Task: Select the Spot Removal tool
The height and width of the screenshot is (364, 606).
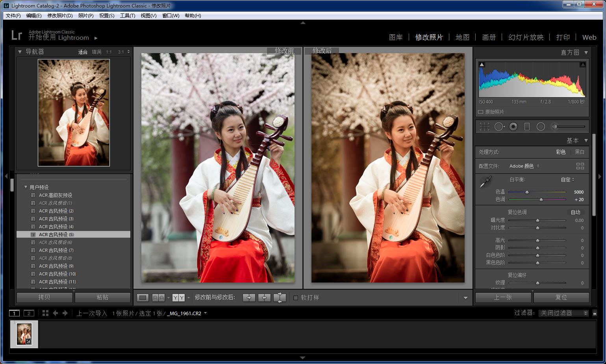Action: [x=499, y=126]
